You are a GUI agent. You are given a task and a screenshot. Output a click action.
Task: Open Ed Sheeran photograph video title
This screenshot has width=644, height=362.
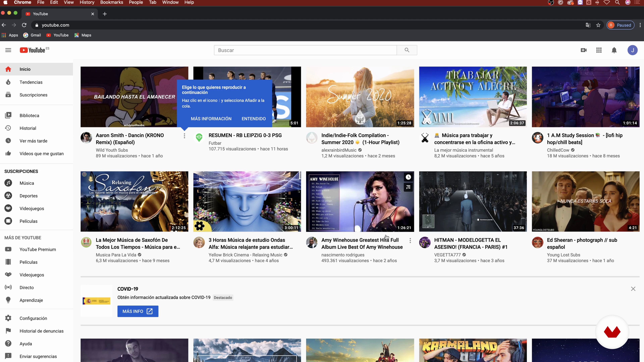coord(582,243)
